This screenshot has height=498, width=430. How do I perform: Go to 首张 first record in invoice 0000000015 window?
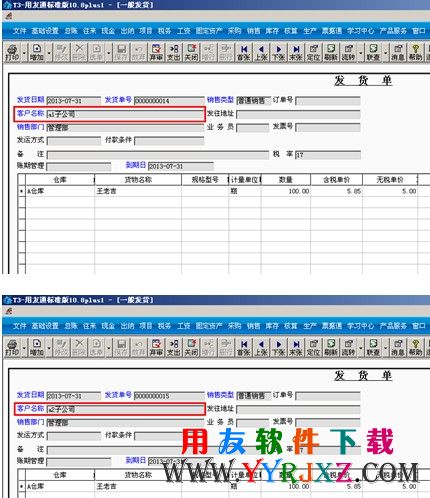(244, 348)
